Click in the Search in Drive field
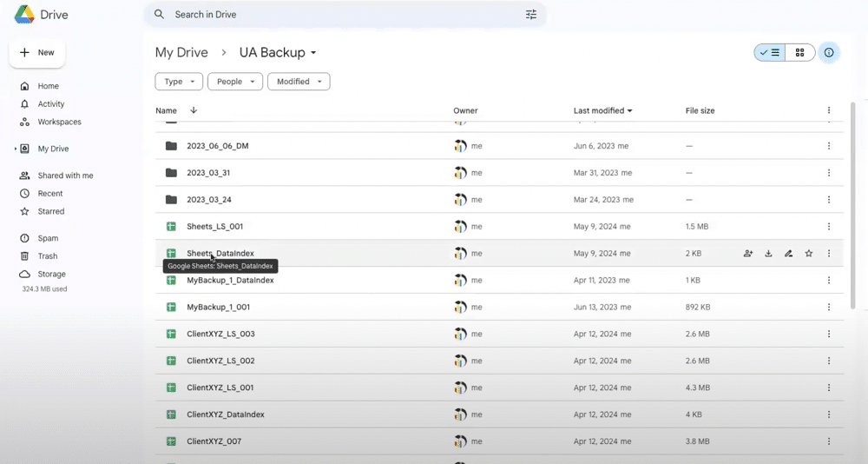This screenshot has width=868, height=464. tap(345, 15)
